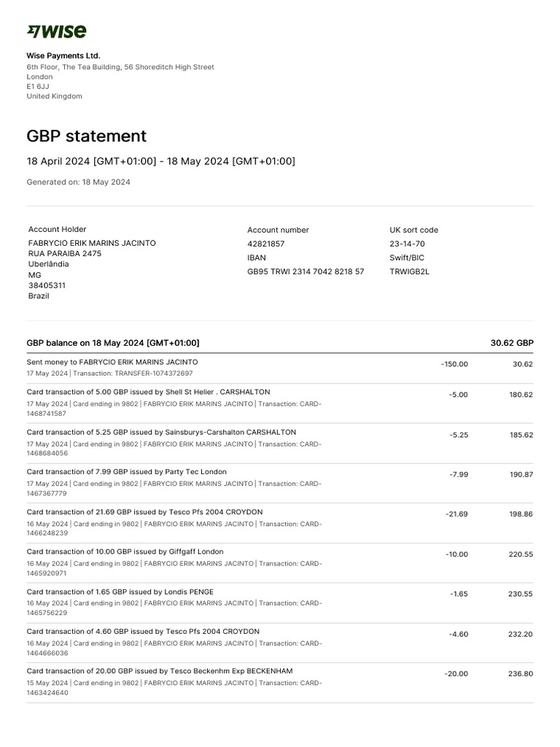Click the Wise logo at the top
The width and height of the screenshot is (560, 747).
(x=56, y=31)
